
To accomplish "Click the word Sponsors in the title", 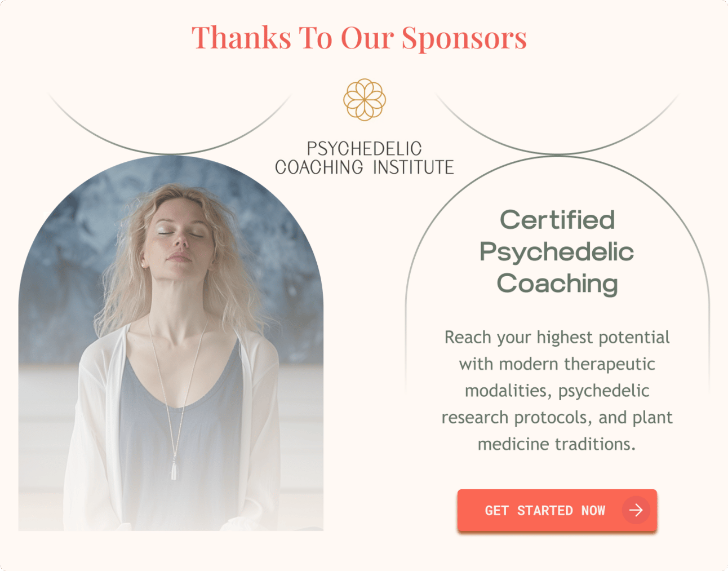I will 464,38.
